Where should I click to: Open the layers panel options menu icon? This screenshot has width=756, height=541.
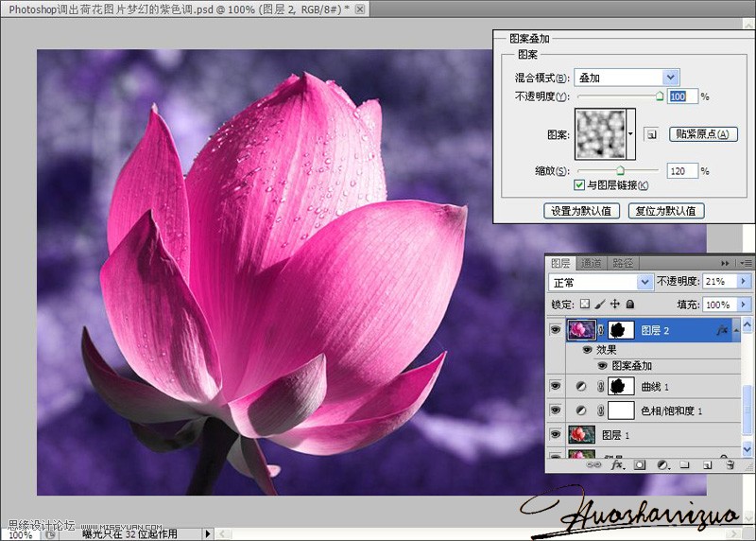tap(746, 263)
